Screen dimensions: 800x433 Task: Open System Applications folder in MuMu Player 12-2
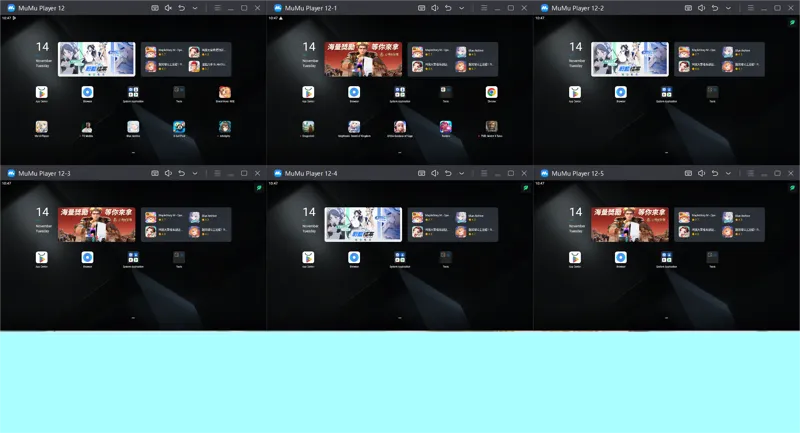(x=667, y=92)
